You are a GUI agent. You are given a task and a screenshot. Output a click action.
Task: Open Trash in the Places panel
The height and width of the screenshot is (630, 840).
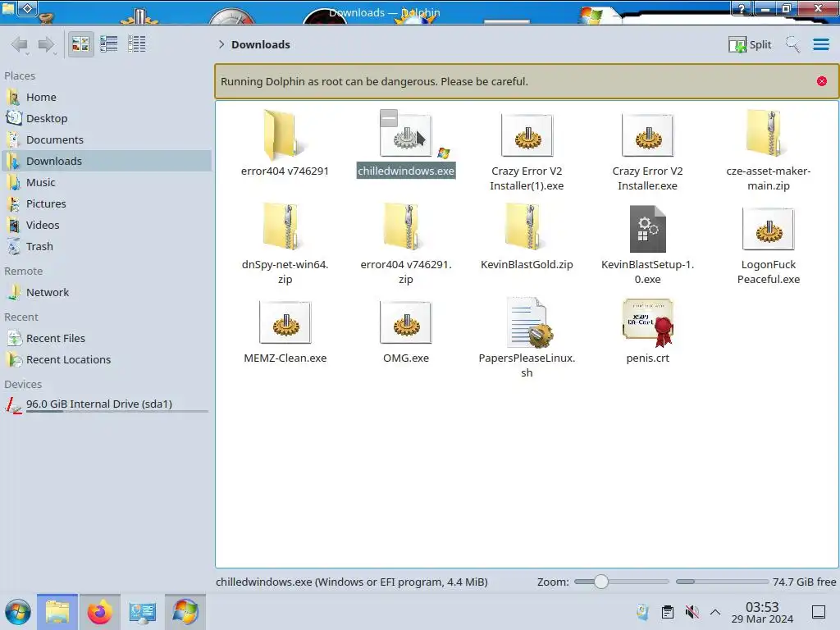106,247
